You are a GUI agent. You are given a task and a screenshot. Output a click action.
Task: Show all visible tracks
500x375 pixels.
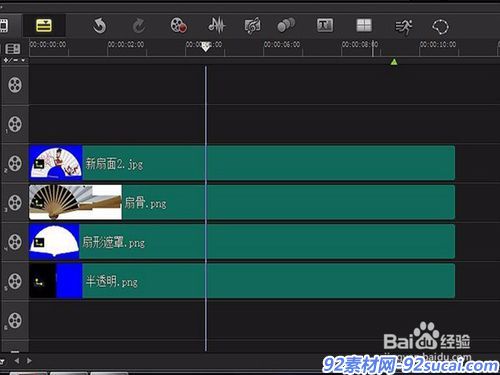[x=13, y=49]
